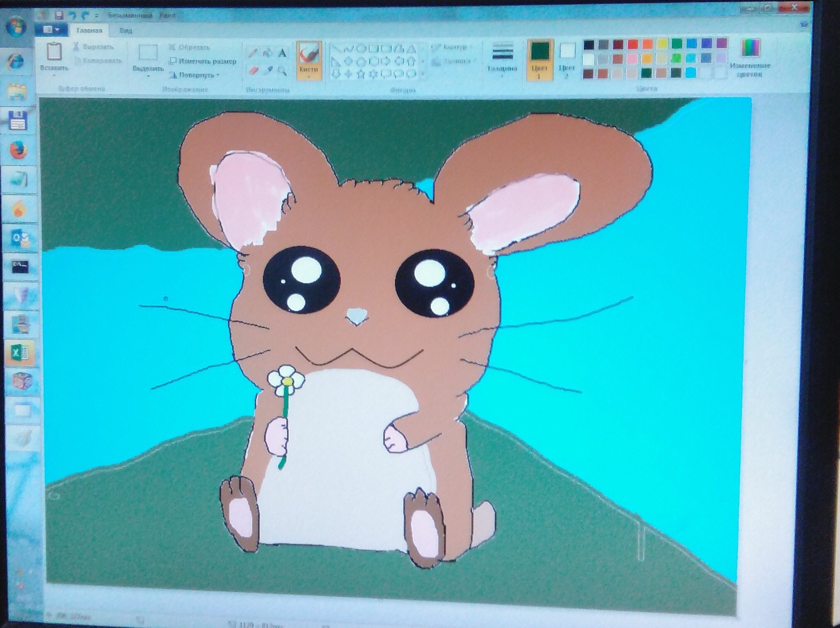
Task: Select the Fill with color bucket tool
Action: 267,53
